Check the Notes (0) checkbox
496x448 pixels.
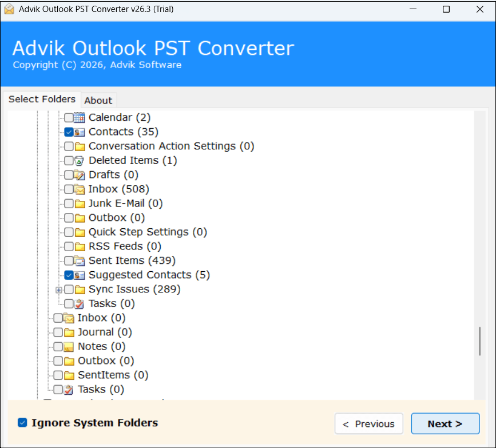58,346
